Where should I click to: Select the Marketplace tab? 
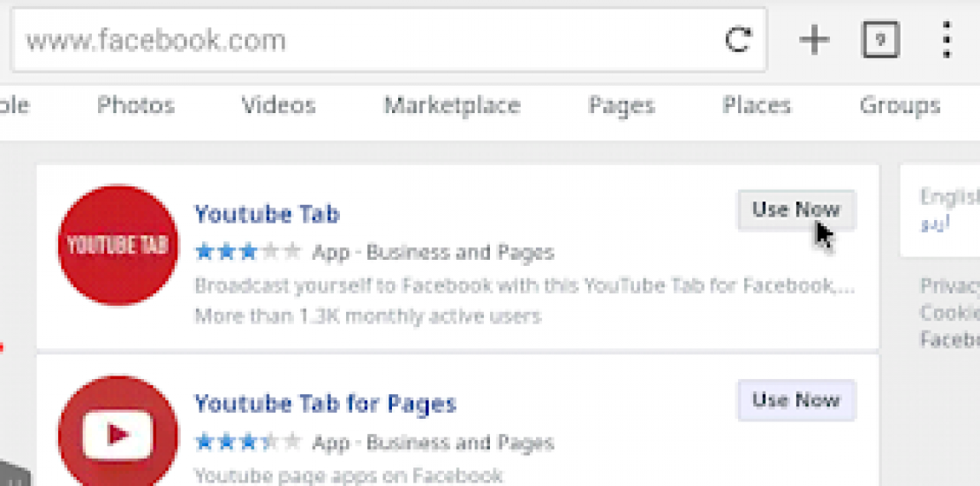(x=451, y=106)
